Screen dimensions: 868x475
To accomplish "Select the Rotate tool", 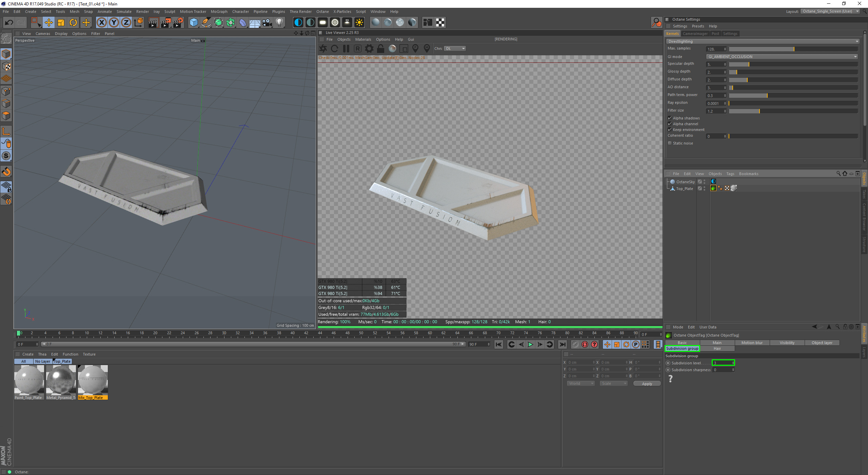I will coord(73,23).
